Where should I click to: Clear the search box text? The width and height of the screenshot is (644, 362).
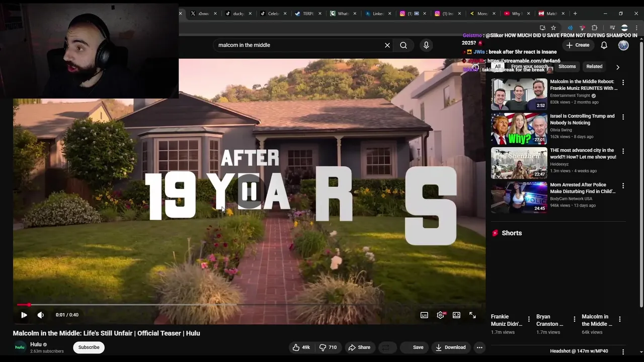pyautogui.click(x=387, y=45)
